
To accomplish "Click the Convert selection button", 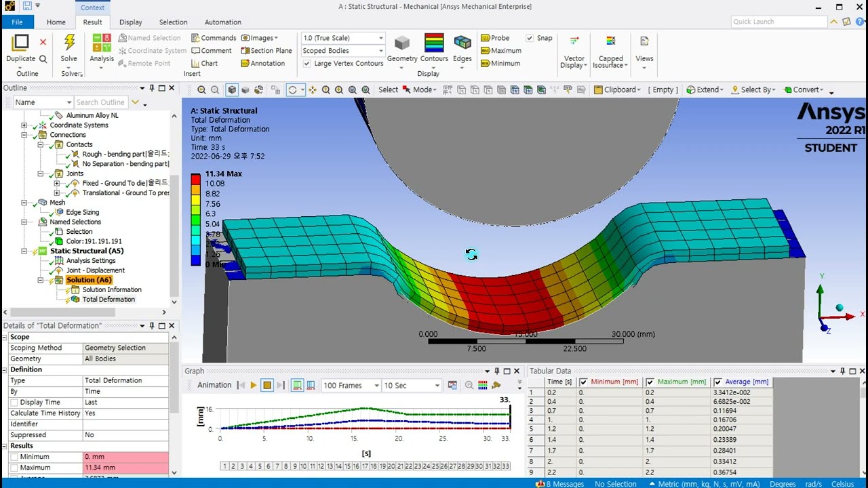I will click(804, 89).
